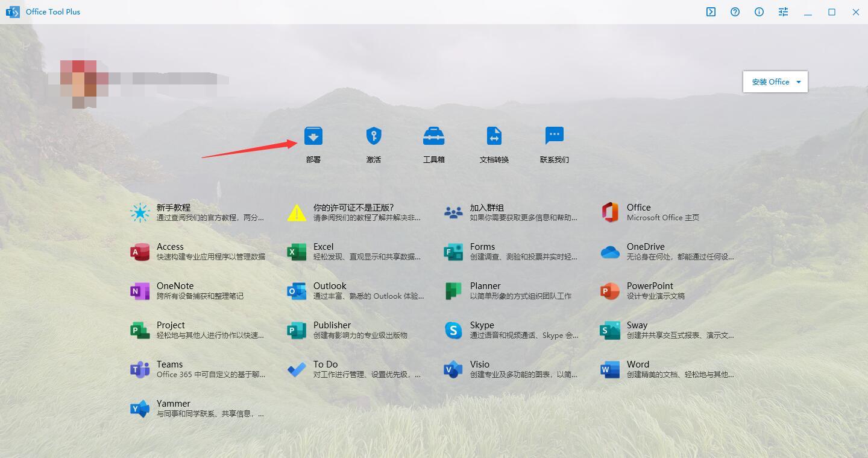Viewport: 868px width, 458px height.
Task: Launch Access via its red icon
Action: point(140,252)
